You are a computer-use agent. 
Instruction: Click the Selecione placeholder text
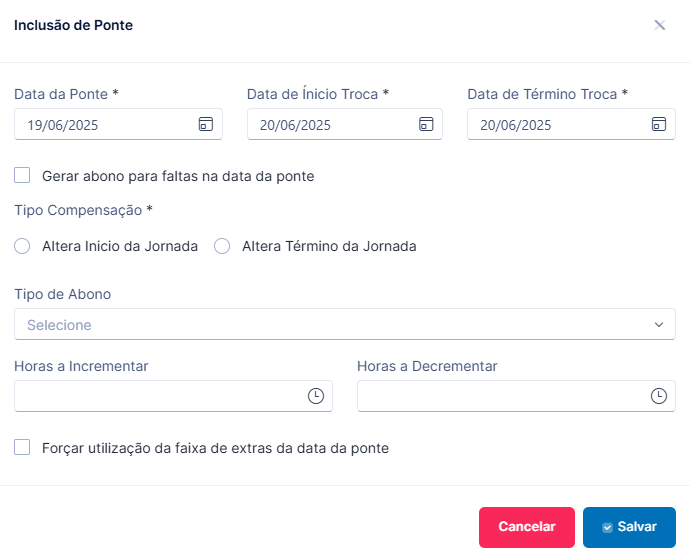[x=59, y=325]
